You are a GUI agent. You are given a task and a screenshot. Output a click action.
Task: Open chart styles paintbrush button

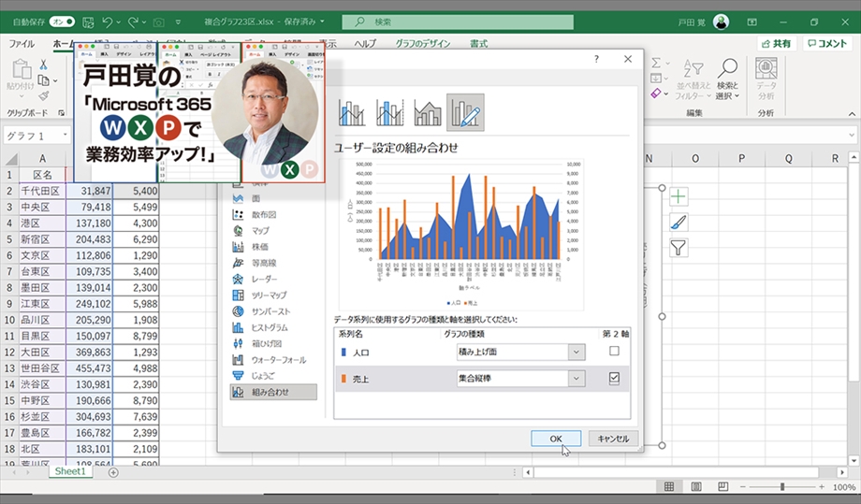[679, 223]
